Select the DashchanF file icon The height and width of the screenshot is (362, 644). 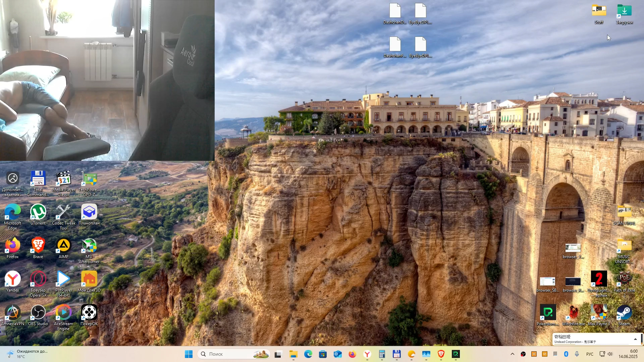click(x=395, y=48)
